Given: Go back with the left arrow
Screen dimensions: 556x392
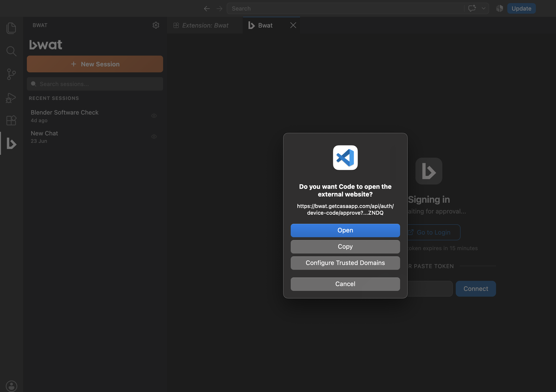Looking at the screenshot, I should click(x=207, y=8).
